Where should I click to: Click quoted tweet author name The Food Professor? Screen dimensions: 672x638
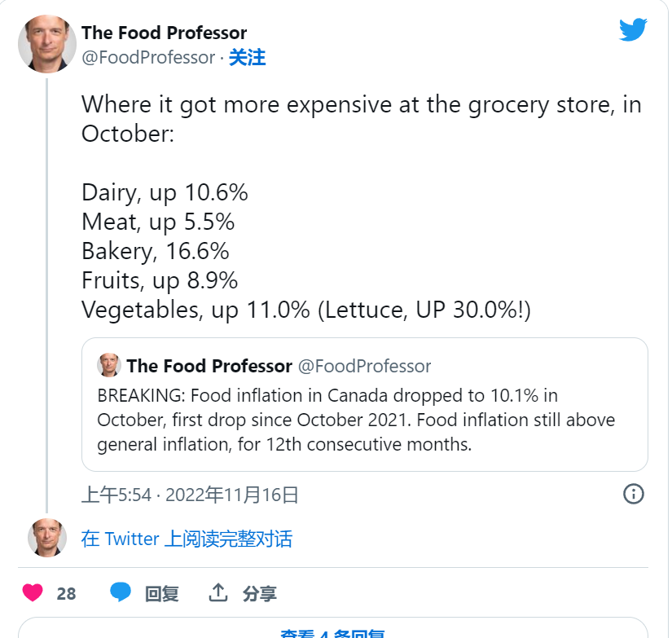coord(209,366)
